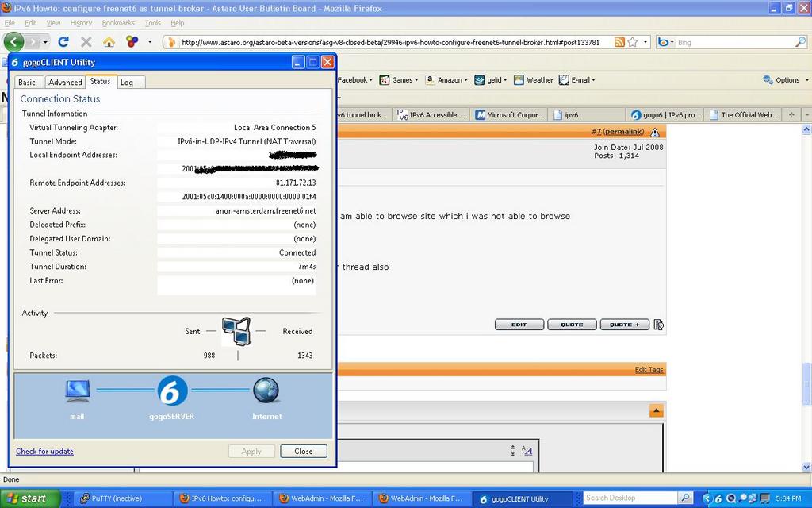812x508 pixels.
Task: Click the Firefox Home button
Action: click(x=109, y=42)
